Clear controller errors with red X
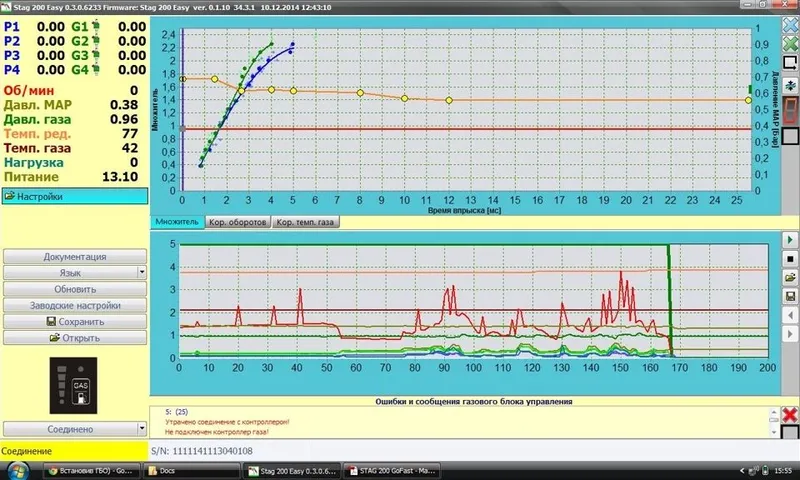800x480 pixels. pos(790,415)
